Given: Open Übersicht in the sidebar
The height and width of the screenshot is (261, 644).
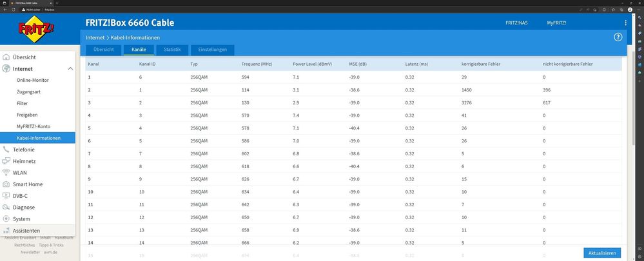Looking at the screenshot, I should (x=38, y=57).
